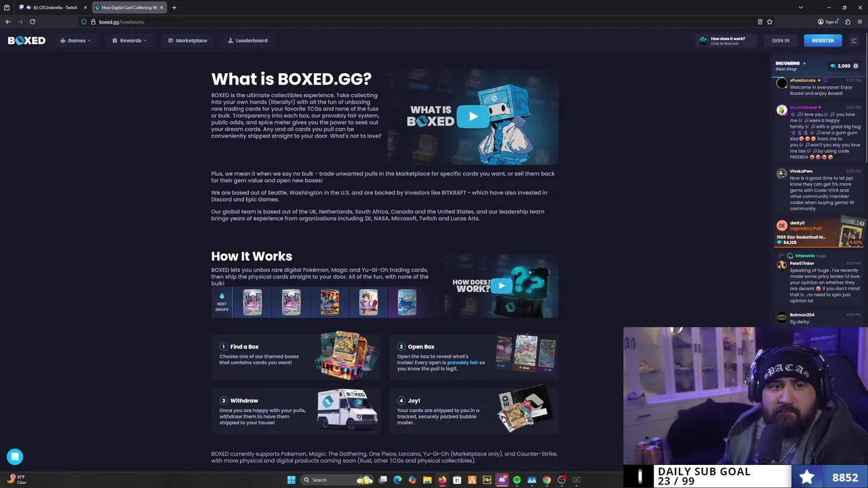This screenshot has width=868, height=488.
Task: Open the list all tabs dropdown
Action: click(801, 7)
